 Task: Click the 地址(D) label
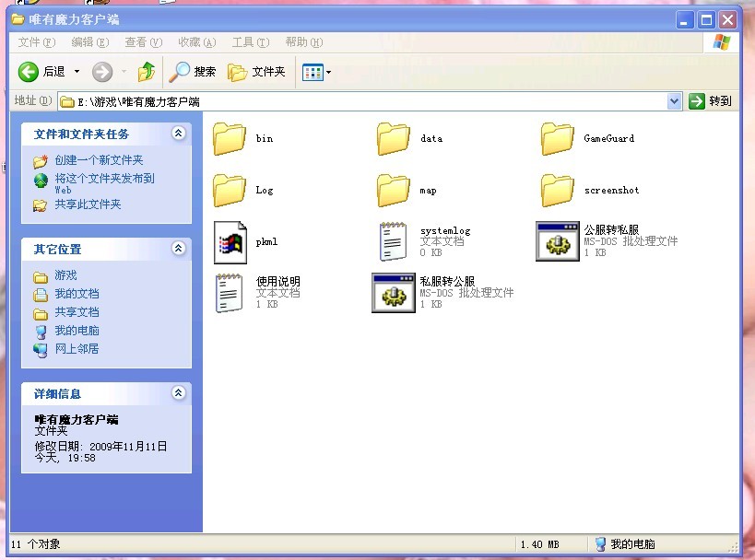(33, 100)
